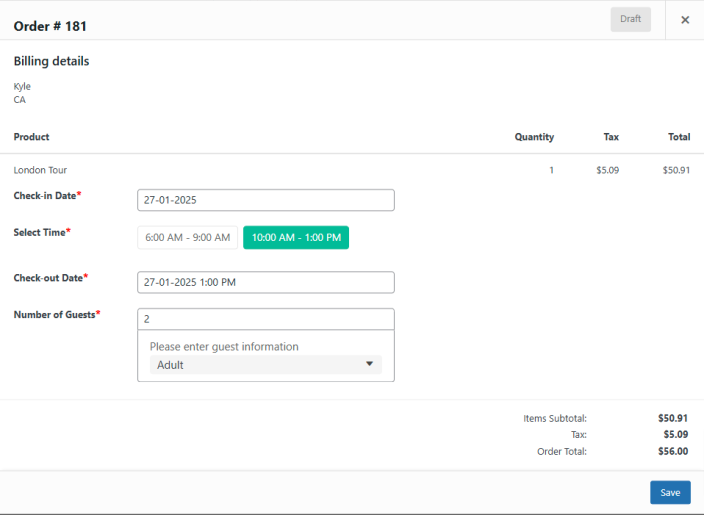The width and height of the screenshot is (704, 515).
Task: Select the 6:00 AM - 9:00 AM time slot
Action: (188, 238)
